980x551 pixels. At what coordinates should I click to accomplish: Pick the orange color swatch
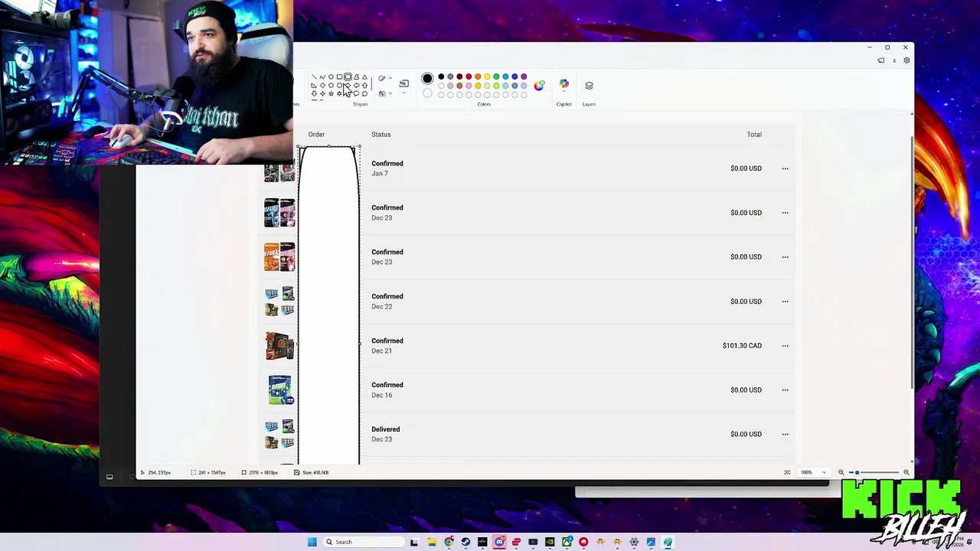point(478,77)
